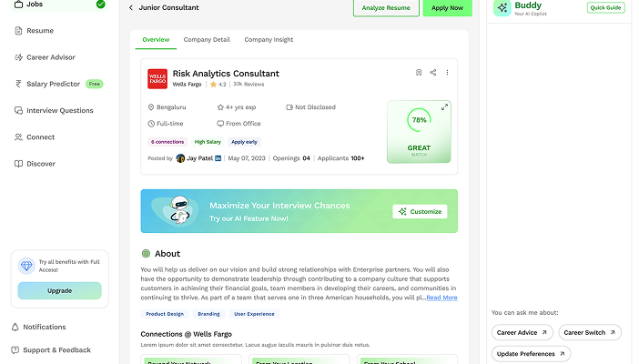Switch to the Company Insight tab

(269, 39)
